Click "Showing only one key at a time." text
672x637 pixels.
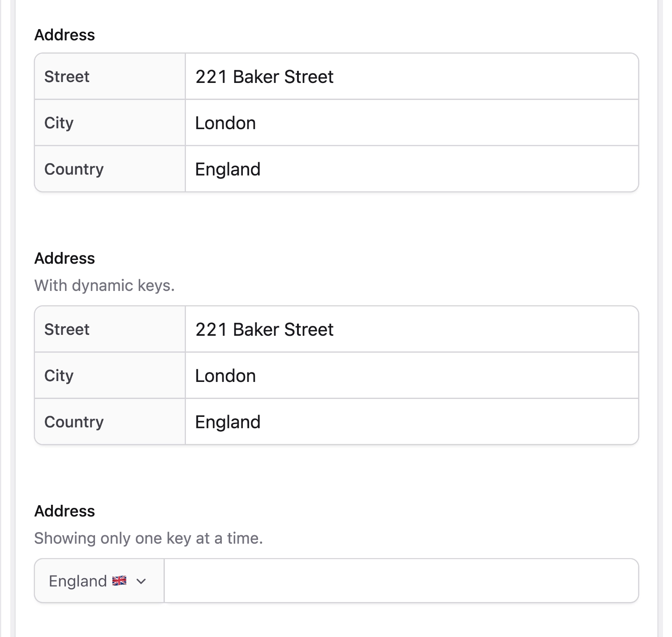(x=148, y=538)
